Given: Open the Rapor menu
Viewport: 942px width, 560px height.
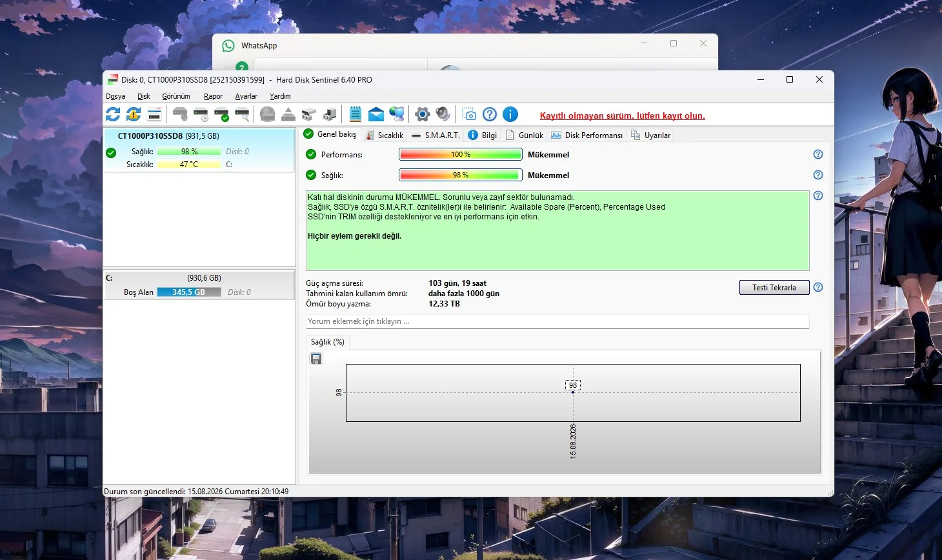Looking at the screenshot, I should [x=213, y=96].
